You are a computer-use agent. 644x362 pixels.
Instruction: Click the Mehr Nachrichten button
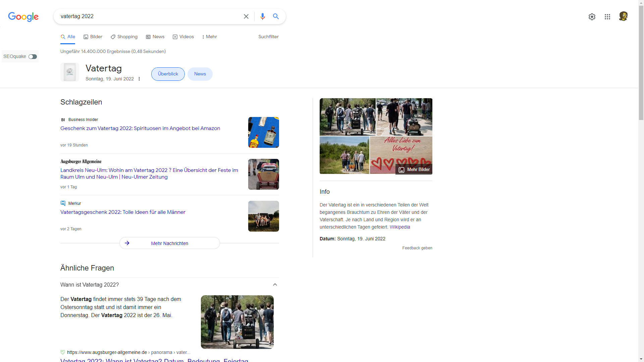click(x=169, y=243)
